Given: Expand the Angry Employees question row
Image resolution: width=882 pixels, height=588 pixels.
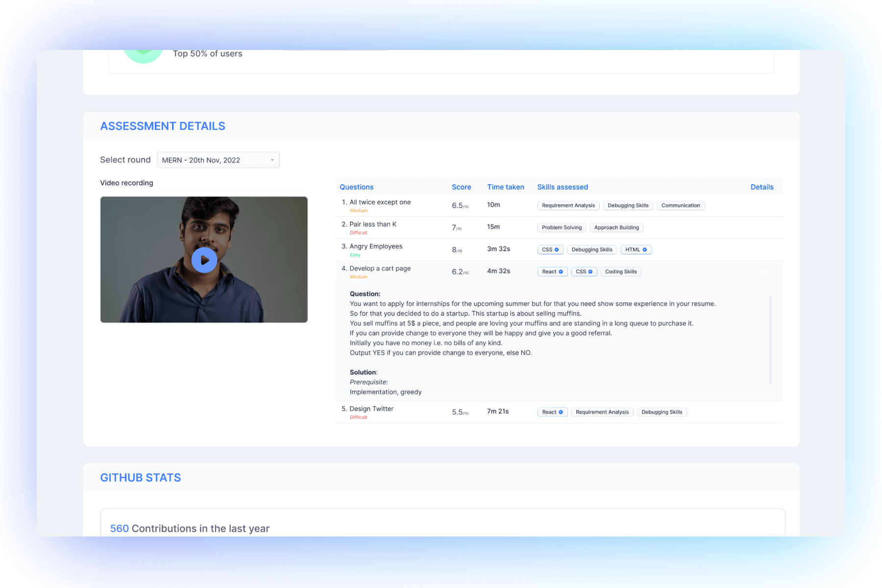Looking at the screenshot, I should pyautogui.click(x=376, y=246).
